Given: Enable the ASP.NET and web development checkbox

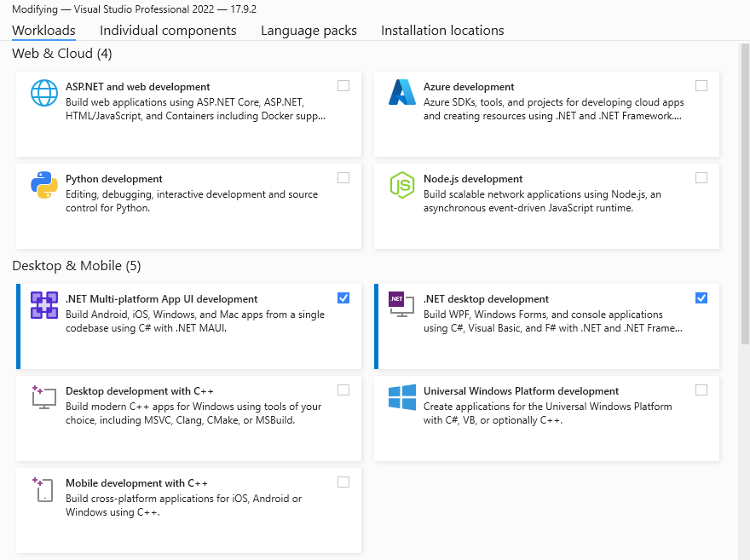Looking at the screenshot, I should [343, 85].
